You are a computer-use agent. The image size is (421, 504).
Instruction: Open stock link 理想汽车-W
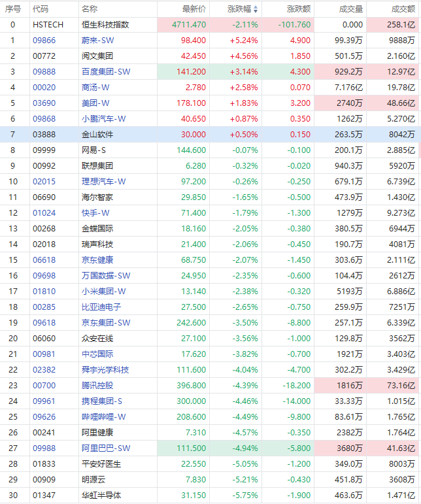click(103, 182)
